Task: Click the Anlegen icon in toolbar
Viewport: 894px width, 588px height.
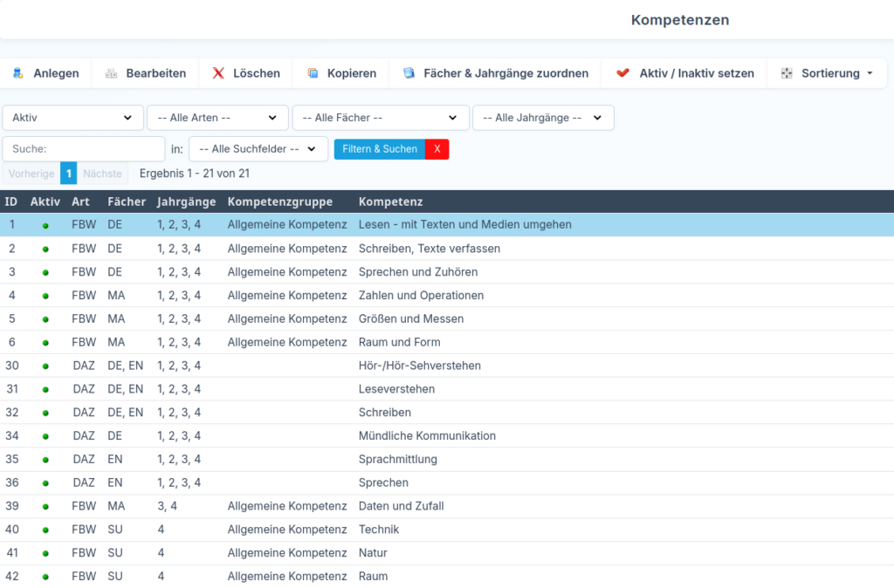Action: pyautogui.click(x=18, y=73)
